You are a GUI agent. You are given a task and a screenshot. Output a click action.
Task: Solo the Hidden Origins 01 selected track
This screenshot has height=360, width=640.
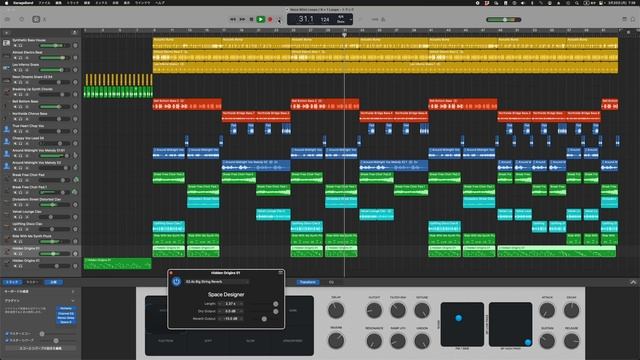[20, 254]
